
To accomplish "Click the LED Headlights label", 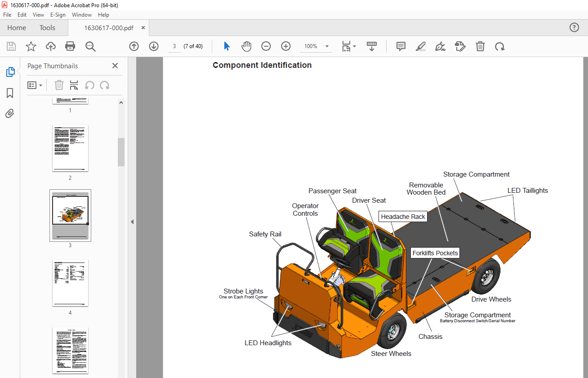I will [268, 343].
